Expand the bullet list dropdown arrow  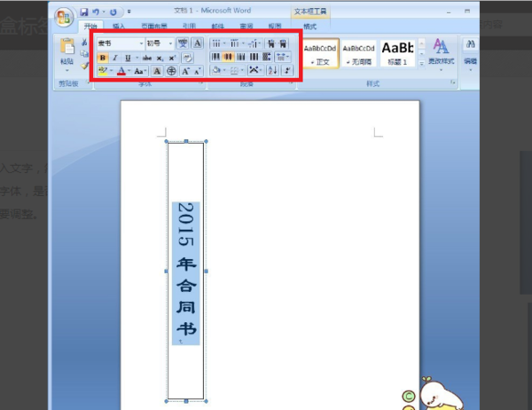[x=224, y=43]
